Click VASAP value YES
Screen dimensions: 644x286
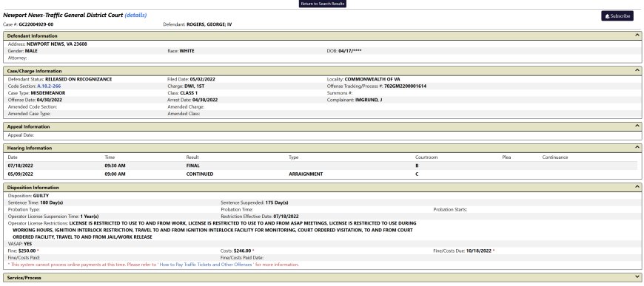[27, 244]
